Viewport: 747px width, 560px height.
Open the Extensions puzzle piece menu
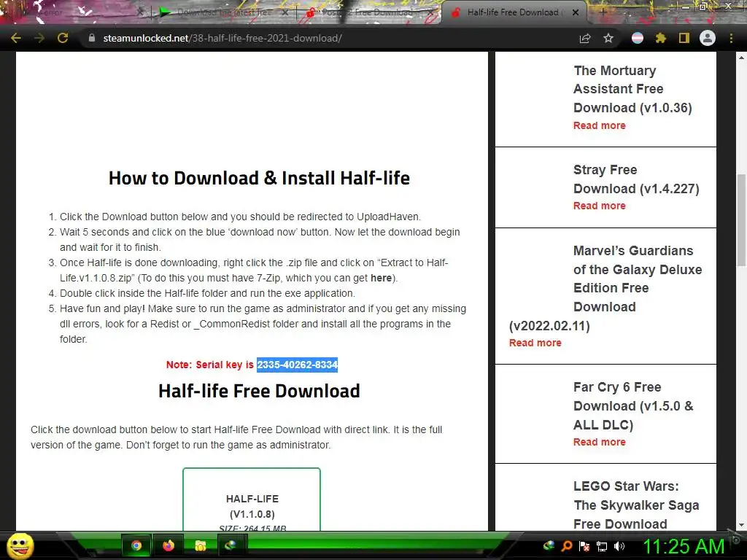[x=661, y=38]
